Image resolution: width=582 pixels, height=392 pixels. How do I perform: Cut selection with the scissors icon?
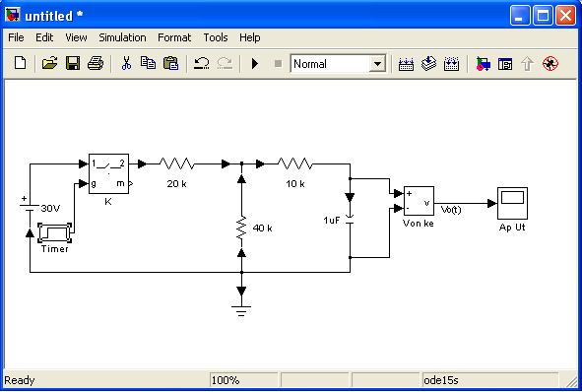tap(126, 63)
